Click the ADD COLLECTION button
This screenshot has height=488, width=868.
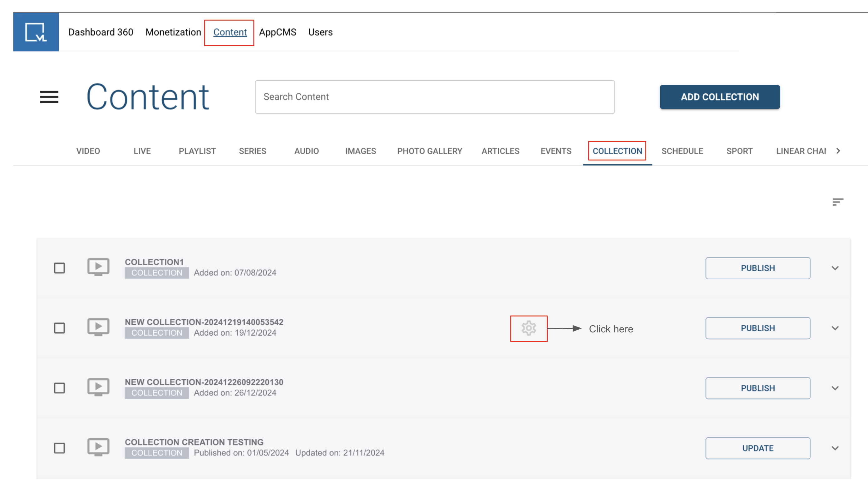(x=720, y=97)
